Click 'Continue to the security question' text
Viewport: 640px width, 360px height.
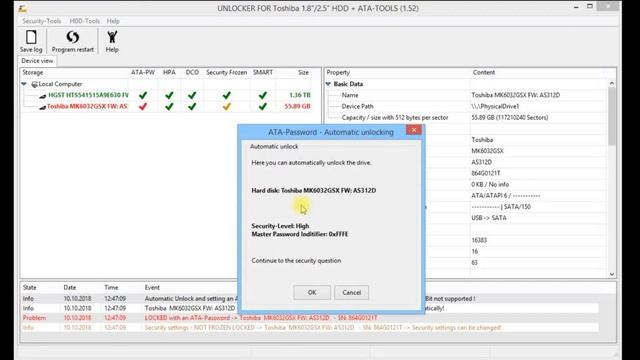[x=296, y=260]
